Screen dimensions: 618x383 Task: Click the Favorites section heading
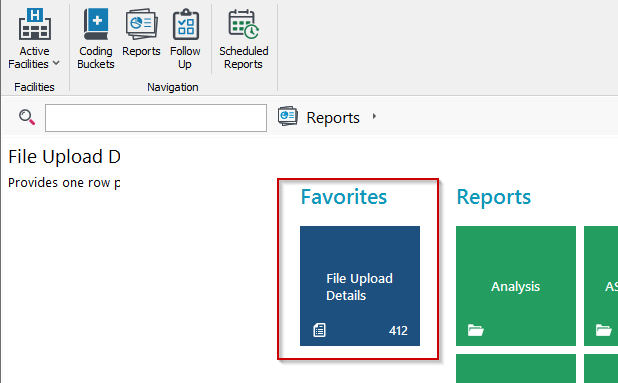pyautogui.click(x=344, y=197)
